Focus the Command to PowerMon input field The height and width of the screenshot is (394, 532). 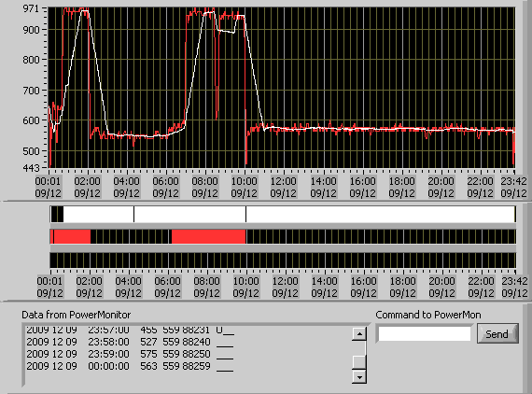point(425,334)
